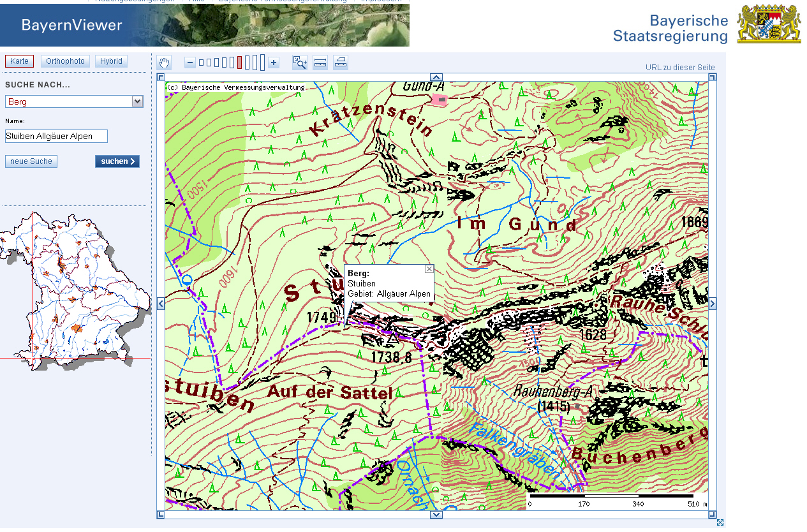
Task: Click the Gebiet: Allgäuer Alpen popup line
Action: pyautogui.click(x=389, y=294)
